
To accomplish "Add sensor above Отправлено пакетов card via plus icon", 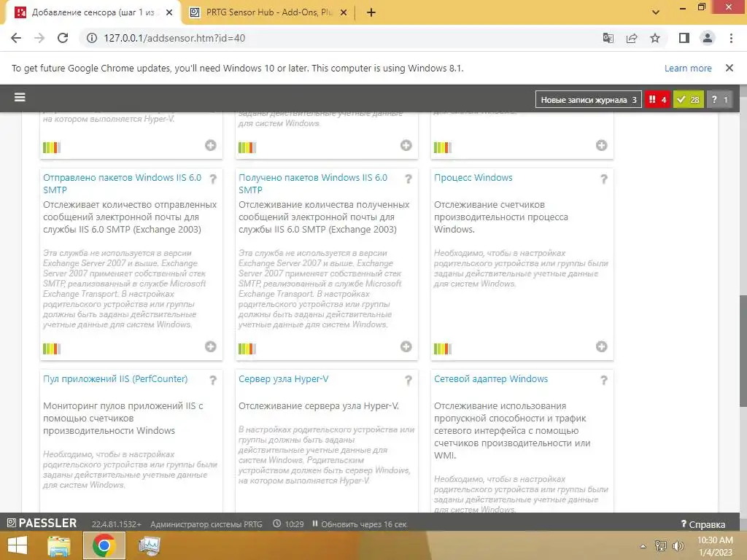I will (x=211, y=145).
